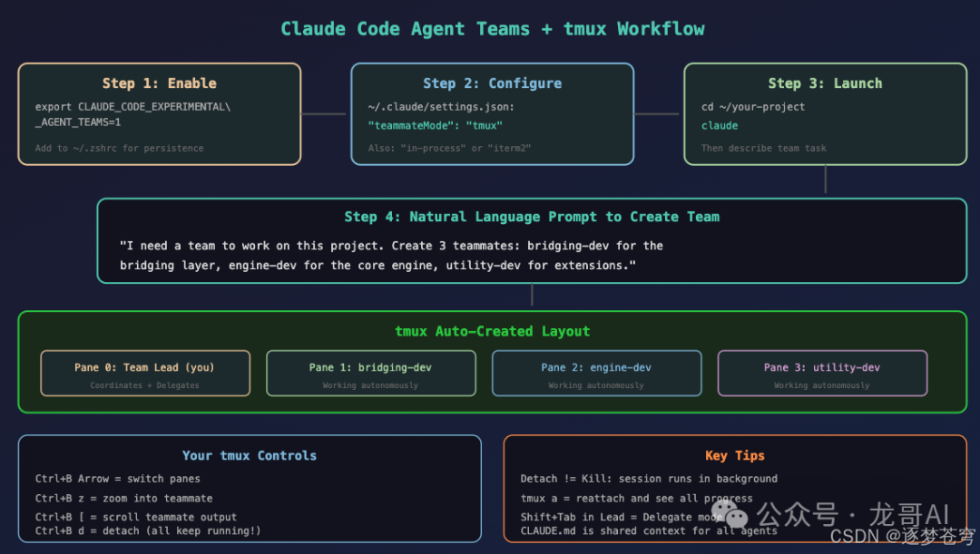Click the "cd ~/your-project" command
This screenshot has width=980, height=554.
pyautogui.click(x=753, y=107)
